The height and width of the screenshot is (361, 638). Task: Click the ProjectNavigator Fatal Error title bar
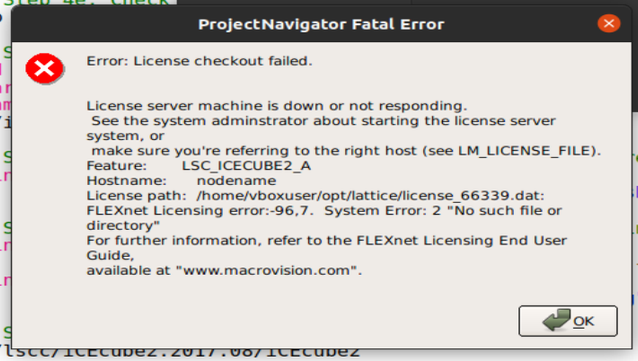click(321, 24)
